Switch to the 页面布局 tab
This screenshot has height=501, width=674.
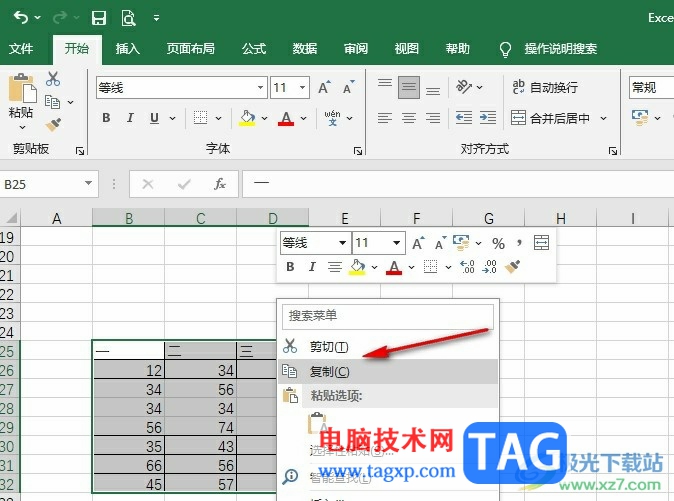190,49
